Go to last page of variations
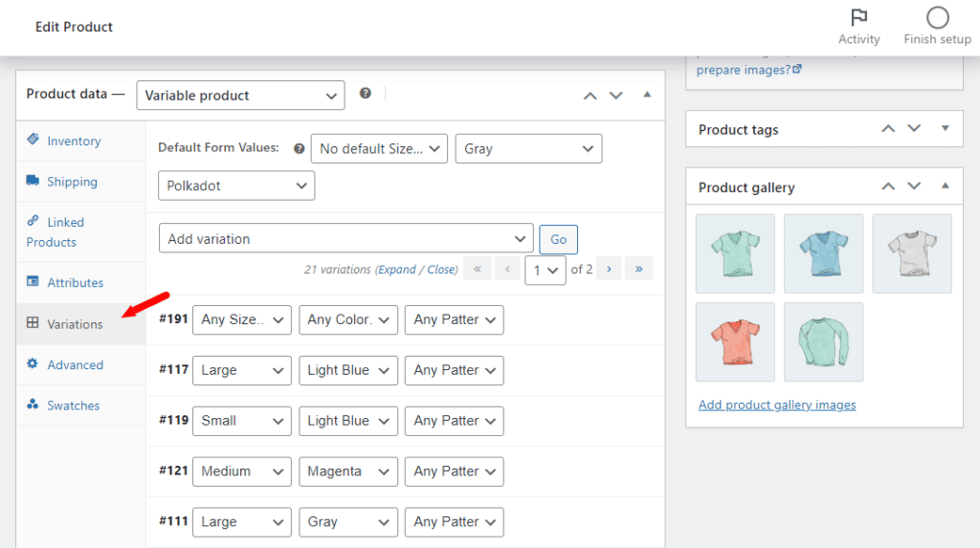The image size is (980, 548). 638,269
